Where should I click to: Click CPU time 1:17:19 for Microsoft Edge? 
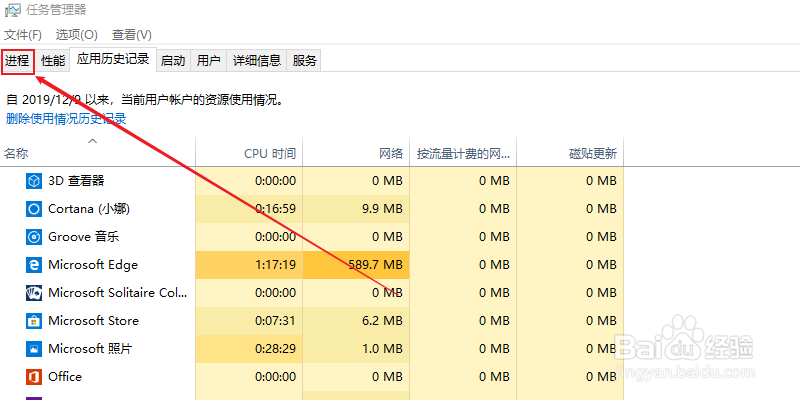pyautogui.click(x=276, y=265)
